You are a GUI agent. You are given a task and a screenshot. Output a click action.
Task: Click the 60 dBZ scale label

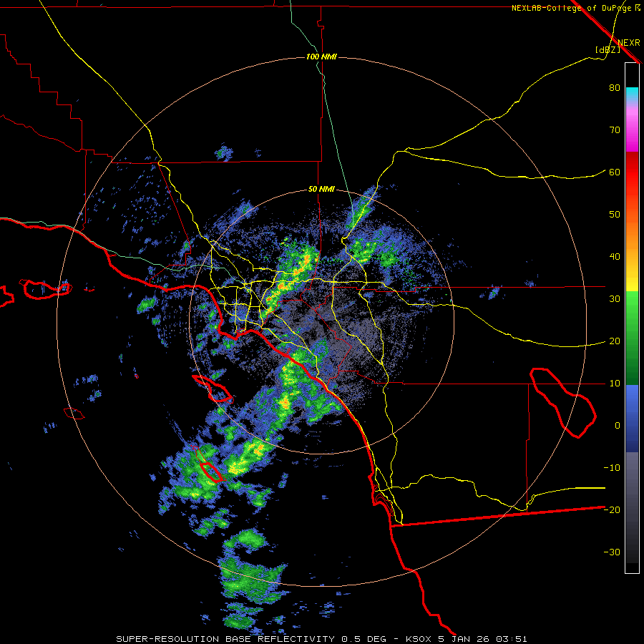(615, 172)
